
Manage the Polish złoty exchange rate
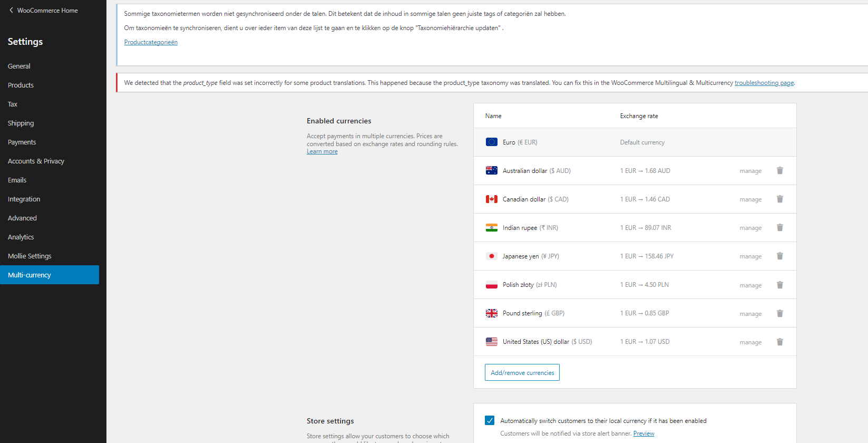pyautogui.click(x=750, y=285)
